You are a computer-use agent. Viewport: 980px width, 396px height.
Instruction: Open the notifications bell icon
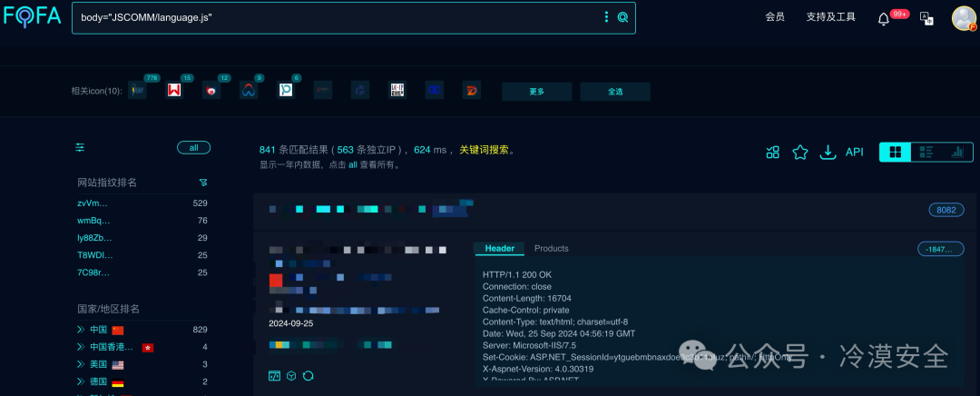pyautogui.click(x=883, y=19)
